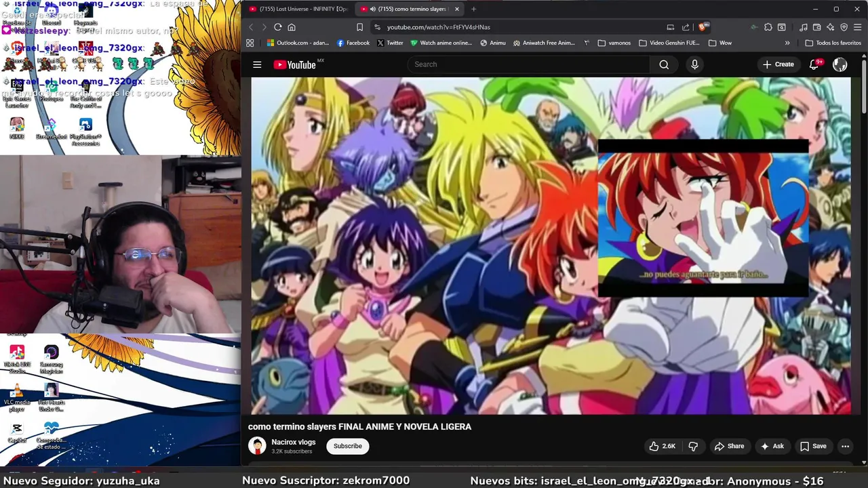Open the Animu bookmark
868x488 pixels.
(493, 43)
